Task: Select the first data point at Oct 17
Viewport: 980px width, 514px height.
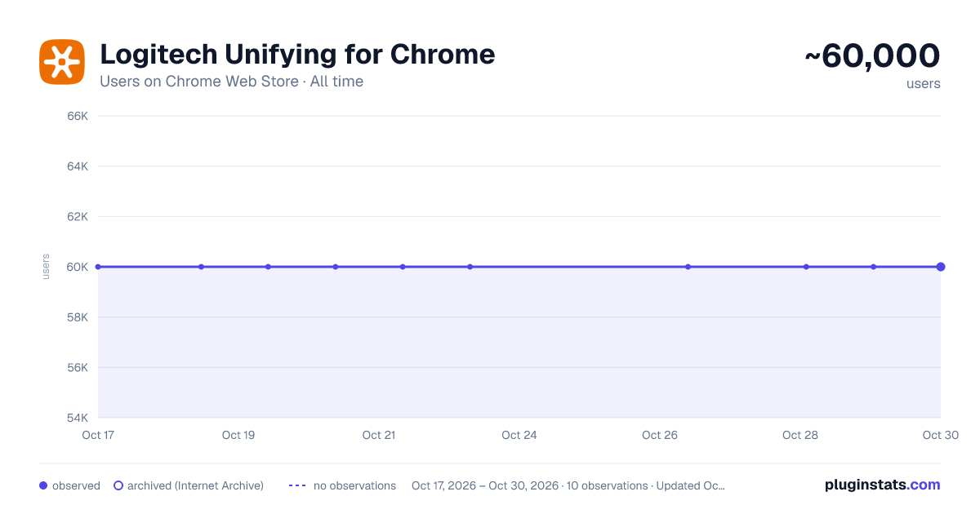Action: click(98, 267)
